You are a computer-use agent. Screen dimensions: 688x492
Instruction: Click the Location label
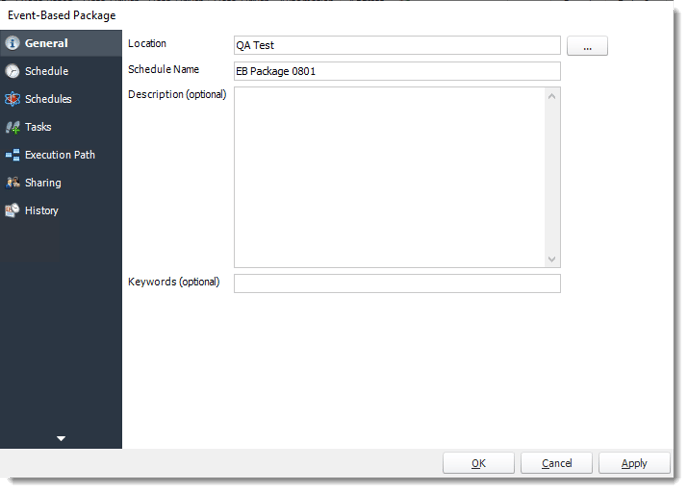147,43
